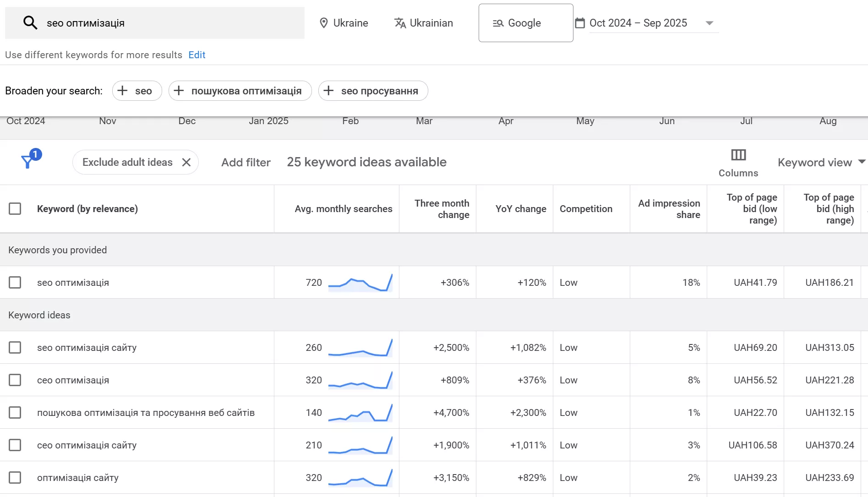Remove the Exclude adult ideas filter
The height and width of the screenshot is (497, 868).
(x=186, y=162)
